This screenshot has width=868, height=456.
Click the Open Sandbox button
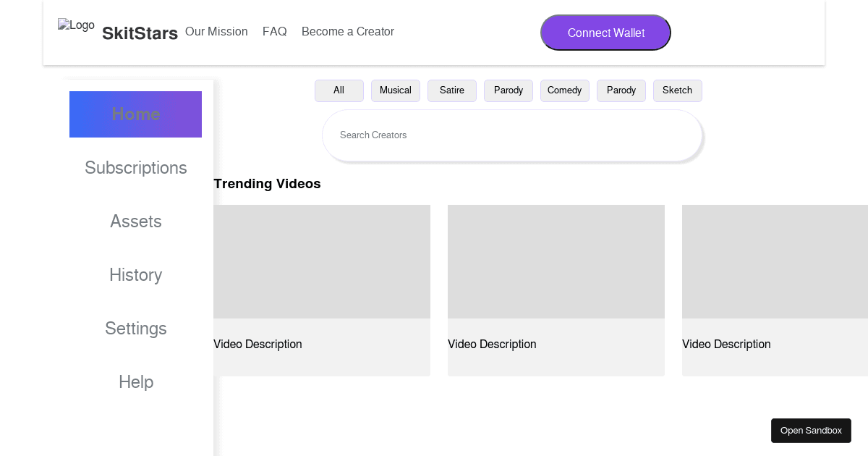click(x=810, y=431)
